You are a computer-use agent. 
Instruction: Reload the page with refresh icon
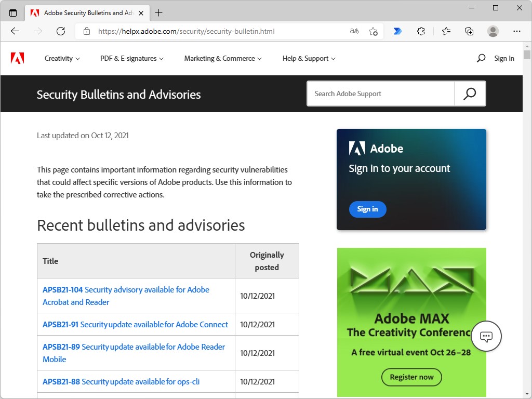click(x=61, y=31)
